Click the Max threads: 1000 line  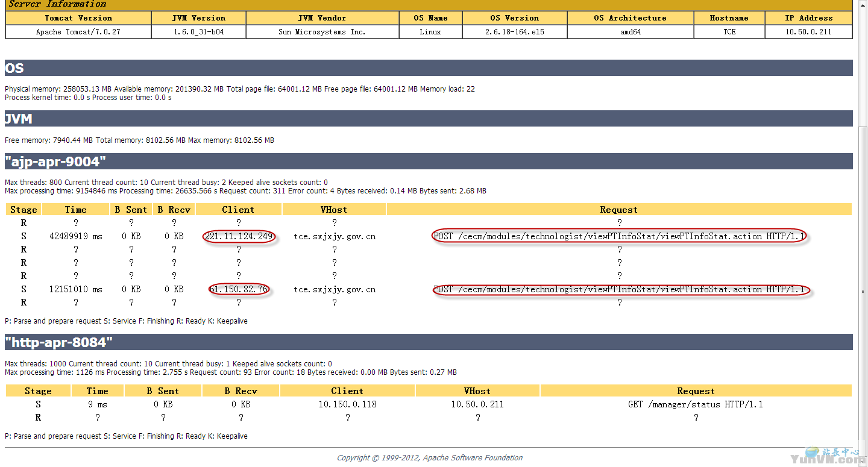(x=168, y=364)
